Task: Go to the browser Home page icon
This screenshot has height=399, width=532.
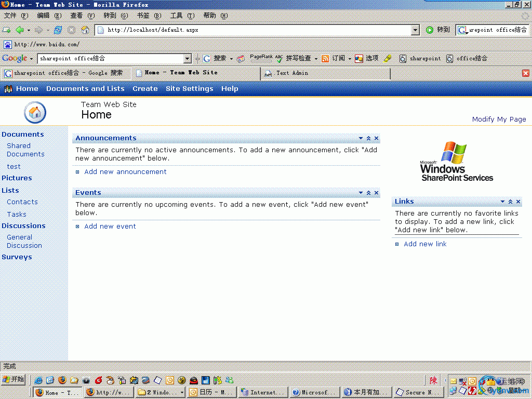Action: (x=85, y=30)
